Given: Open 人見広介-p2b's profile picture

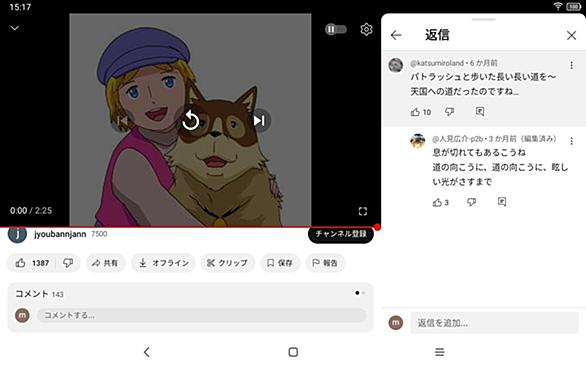Looking at the screenshot, I should 418,141.
